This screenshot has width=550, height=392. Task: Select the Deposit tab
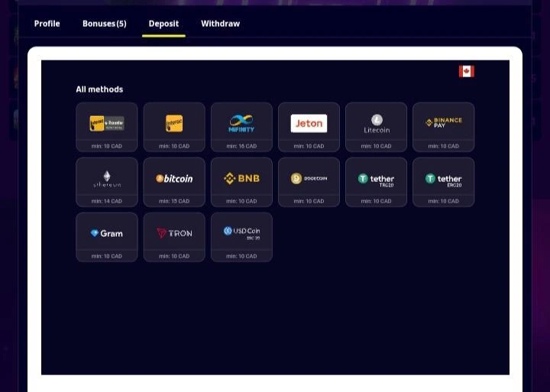(163, 24)
